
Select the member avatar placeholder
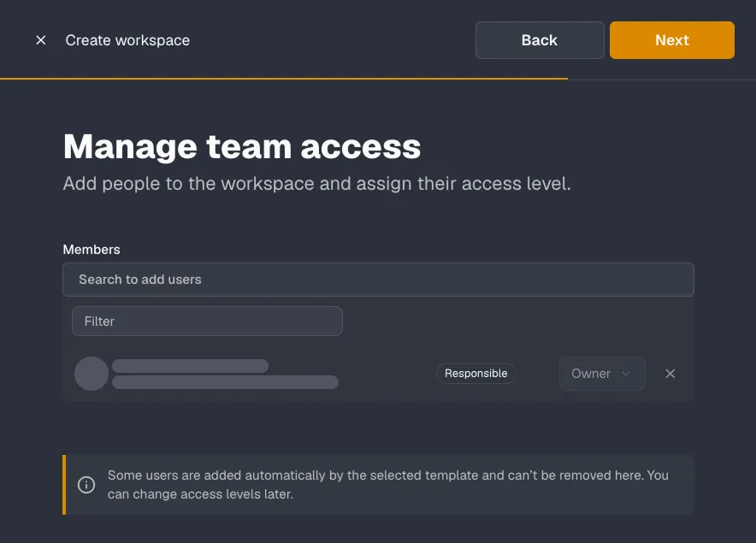[92, 374]
